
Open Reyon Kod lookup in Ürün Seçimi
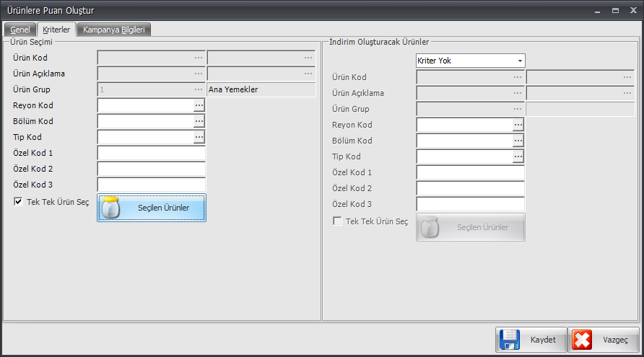tap(199, 105)
